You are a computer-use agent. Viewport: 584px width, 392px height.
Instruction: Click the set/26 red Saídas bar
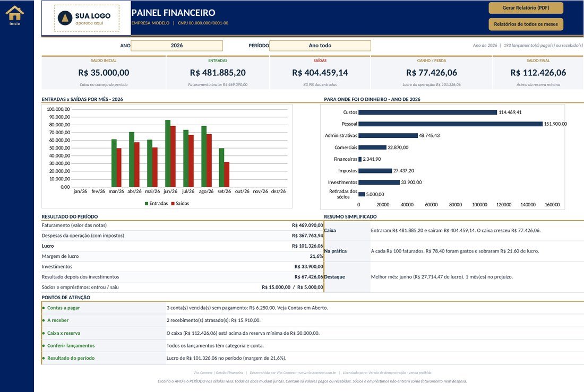coord(227,174)
